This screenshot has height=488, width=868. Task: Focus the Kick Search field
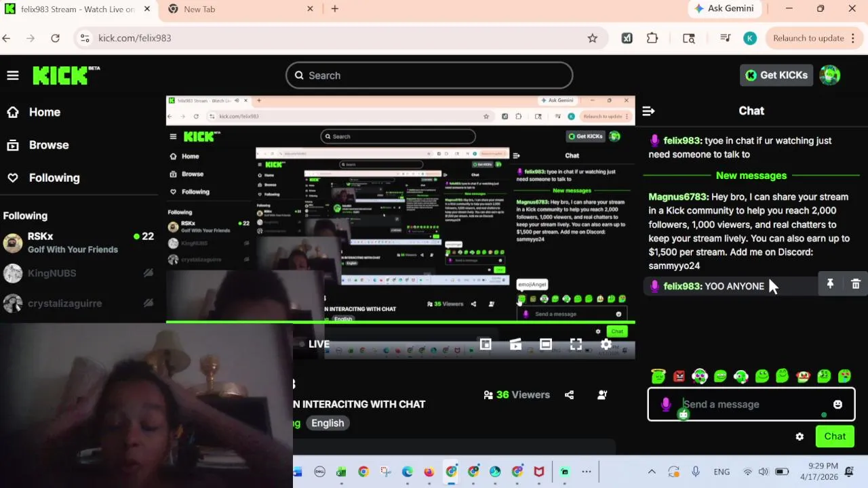[429, 75]
